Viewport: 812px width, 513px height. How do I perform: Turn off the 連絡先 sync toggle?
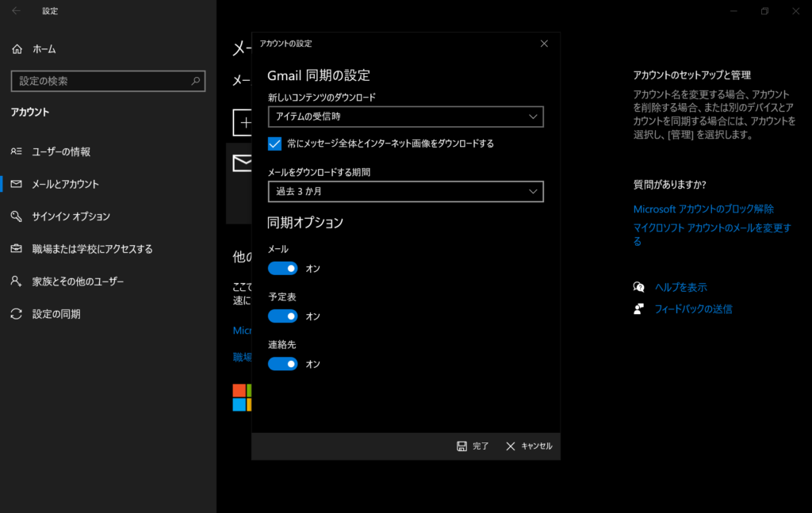coord(283,364)
